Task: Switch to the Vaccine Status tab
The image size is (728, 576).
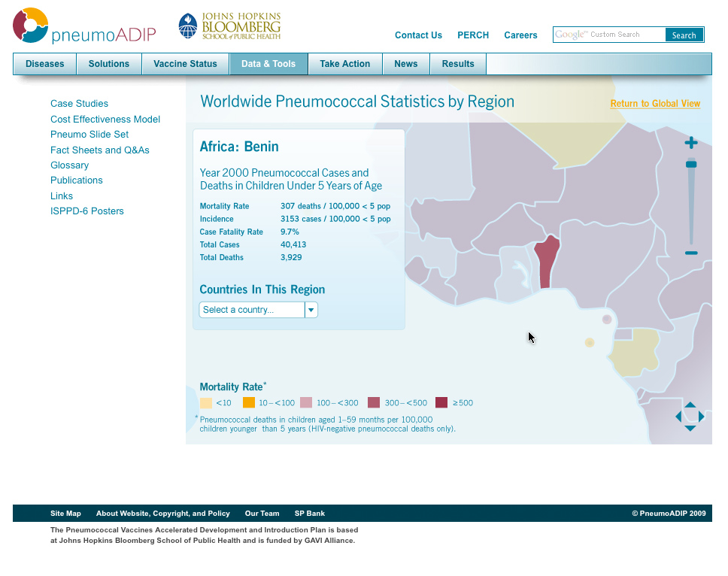Action: point(185,64)
